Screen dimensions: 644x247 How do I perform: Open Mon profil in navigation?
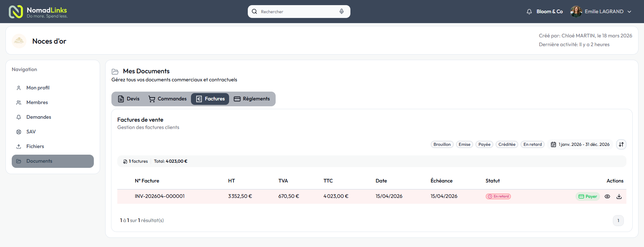[x=53, y=88]
